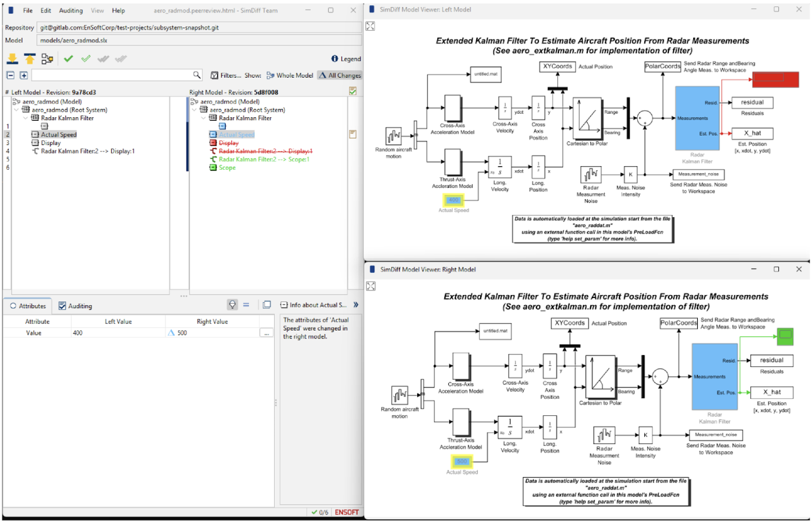Screen dimensions: 812x523
Task: Open the Legend info panel
Action: coord(346,59)
